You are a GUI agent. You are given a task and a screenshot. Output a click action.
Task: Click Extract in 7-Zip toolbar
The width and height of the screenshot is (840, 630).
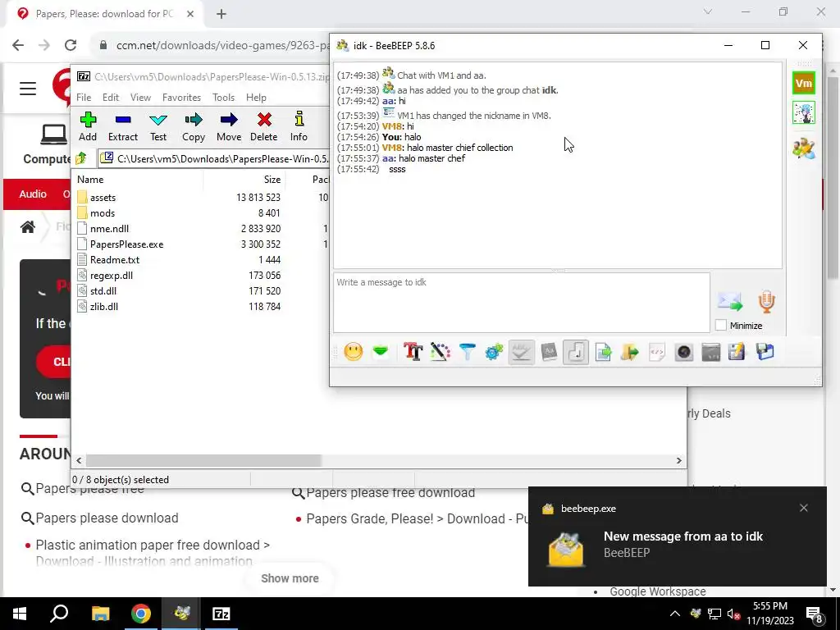pos(123,126)
